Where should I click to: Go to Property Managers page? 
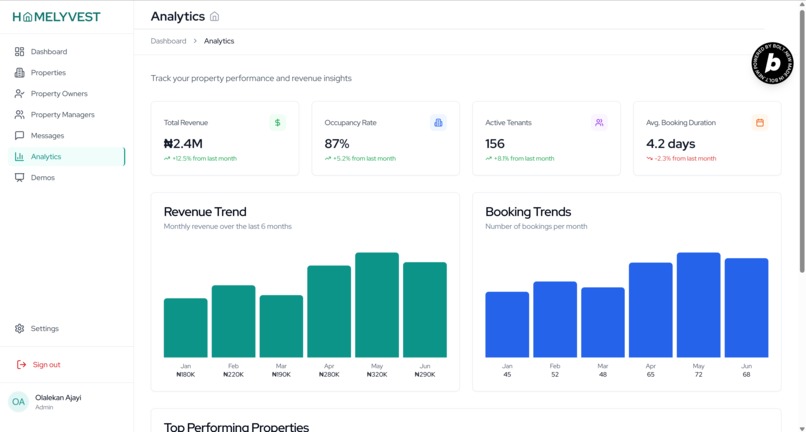[x=67, y=115]
